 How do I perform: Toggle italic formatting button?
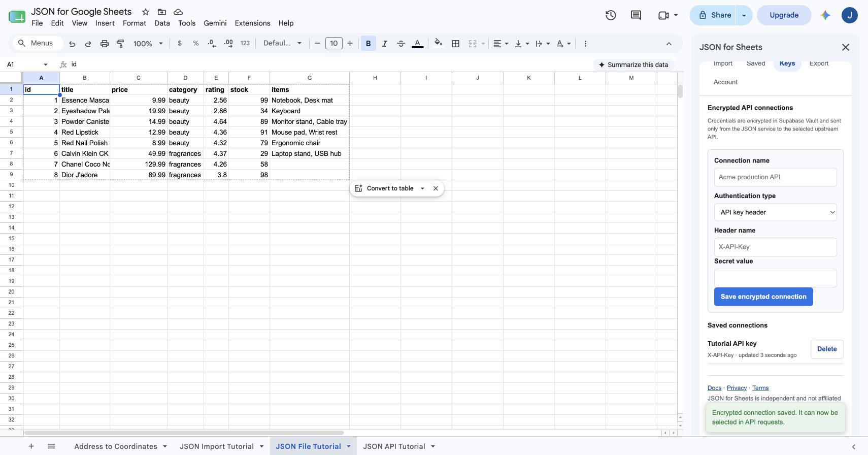pyautogui.click(x=384, y=44)
